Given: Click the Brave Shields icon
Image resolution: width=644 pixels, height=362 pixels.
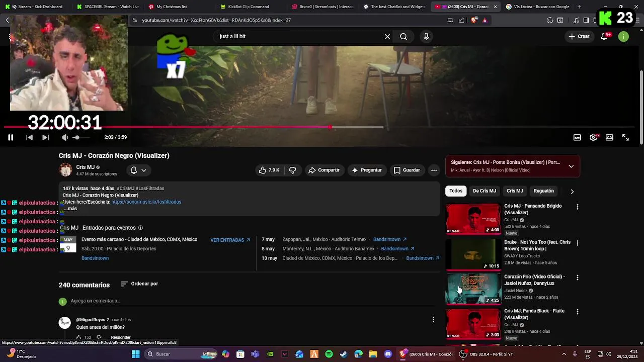Looking at the screenshot, I should pos(474,20).
